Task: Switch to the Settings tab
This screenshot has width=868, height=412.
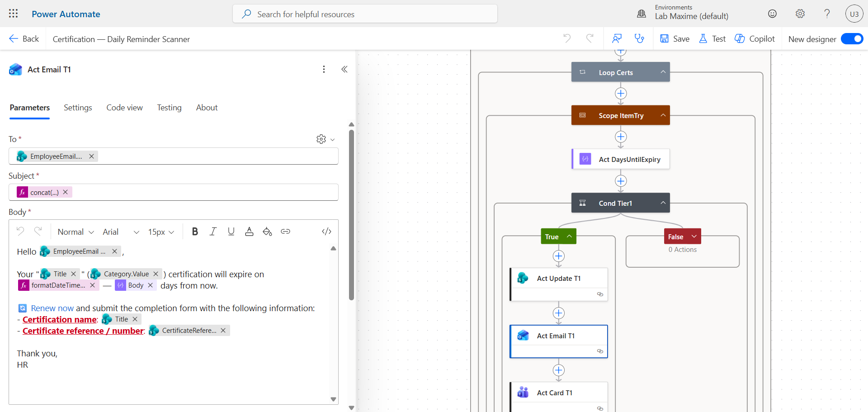Action: [x=78, y=108]
